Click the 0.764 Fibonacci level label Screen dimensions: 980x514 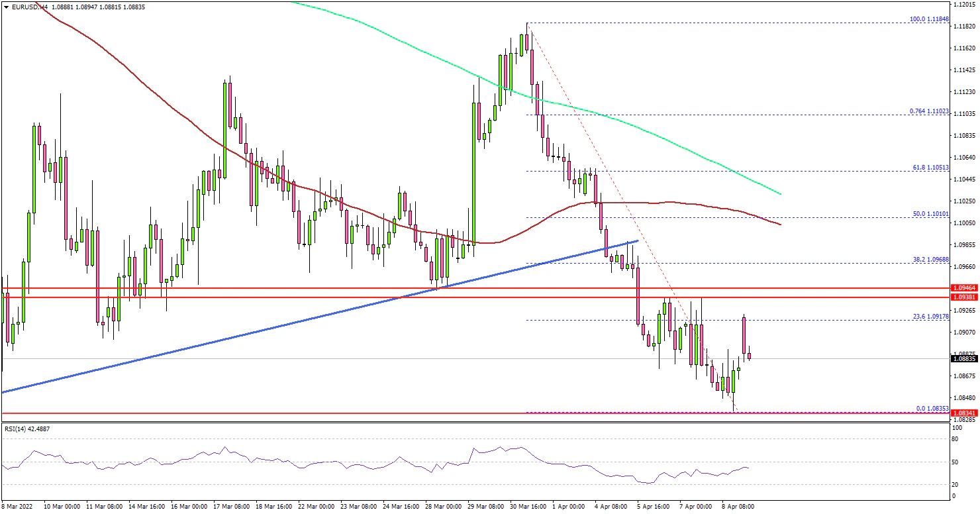pyautogui.click(x=928, y=111)
